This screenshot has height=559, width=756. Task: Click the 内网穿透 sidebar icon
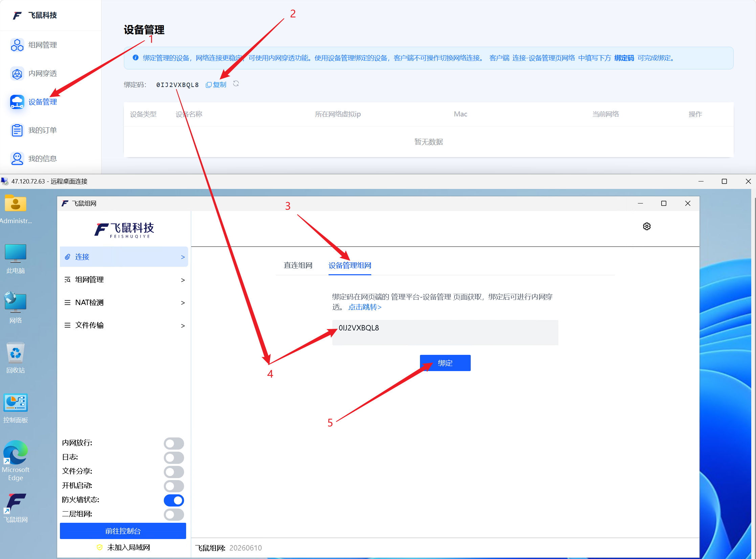pos(17,73)
